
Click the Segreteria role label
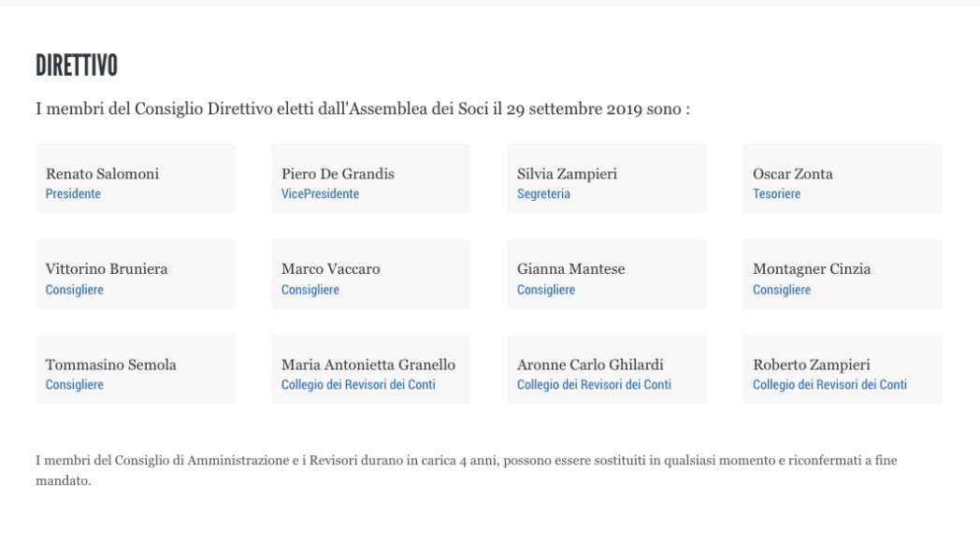[543, 193]
